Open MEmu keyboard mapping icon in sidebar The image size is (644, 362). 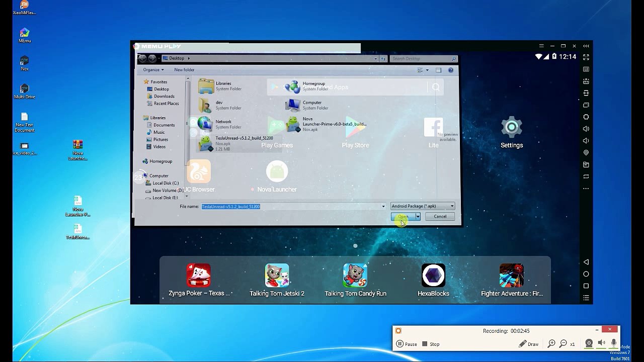click(x=586, y=69)
